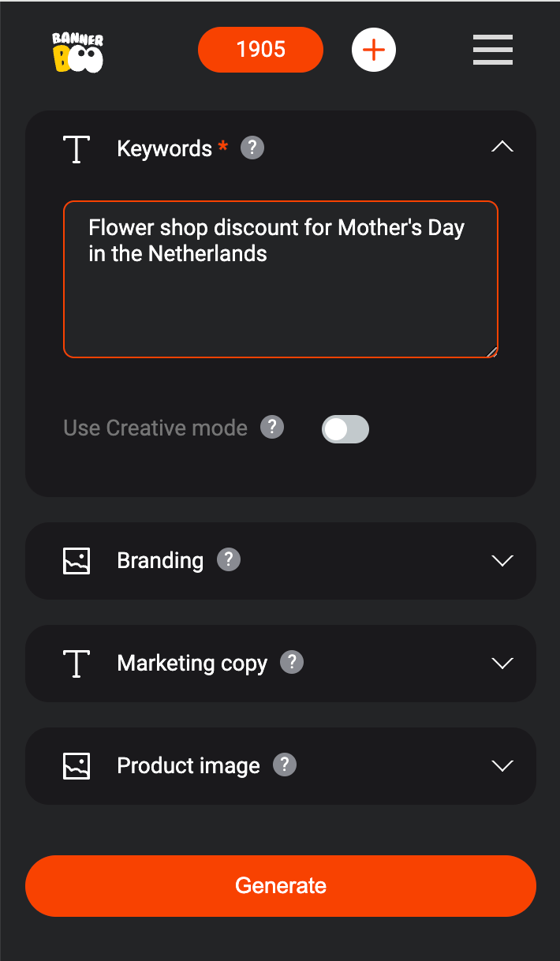Collapse the Keywords section chevron
The height and width of the screenshot is (961, 560).
502,148
